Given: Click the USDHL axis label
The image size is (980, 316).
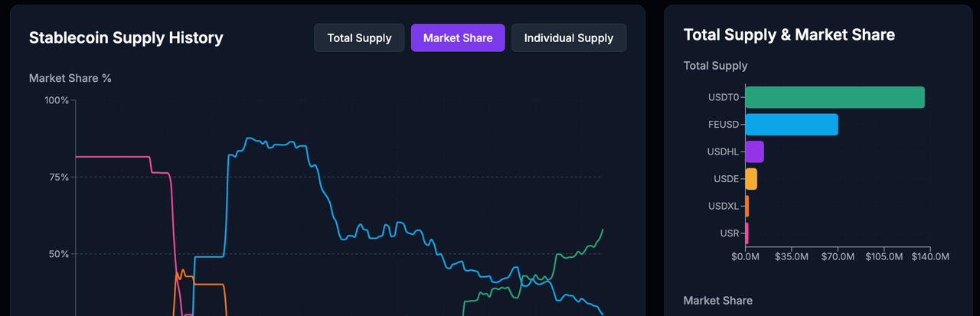Looking at the screenshot, I should pyautogui.click(x=724, y=151).
